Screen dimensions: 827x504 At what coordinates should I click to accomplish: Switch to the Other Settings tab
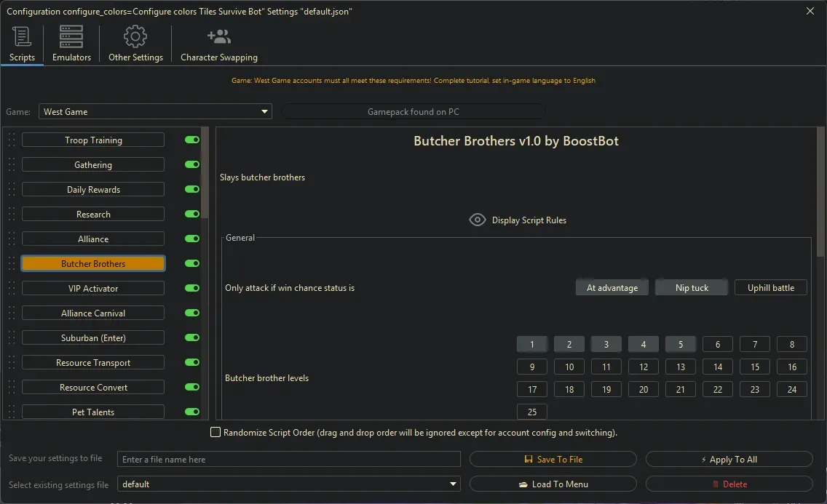click(x=134, y=44)
